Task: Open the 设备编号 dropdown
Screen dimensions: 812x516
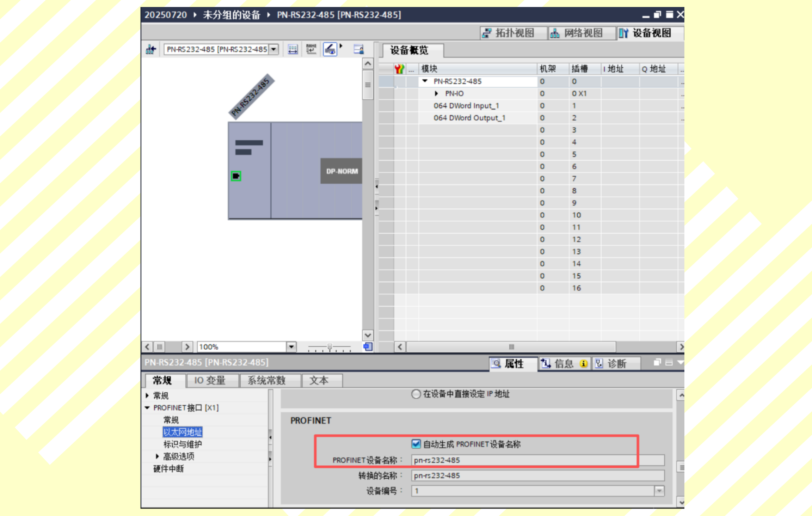Action: (x=659, y=491)
